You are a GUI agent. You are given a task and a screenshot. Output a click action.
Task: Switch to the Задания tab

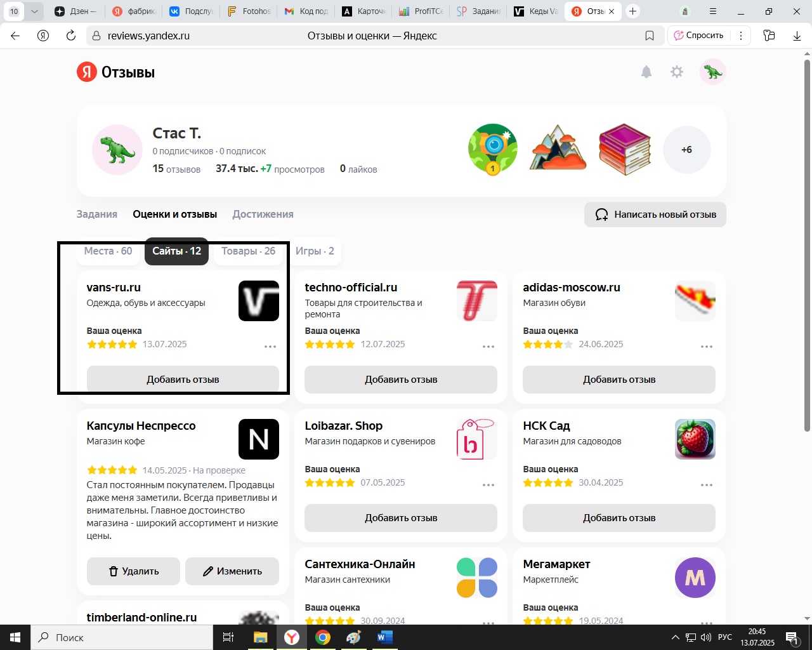[97, 214]
